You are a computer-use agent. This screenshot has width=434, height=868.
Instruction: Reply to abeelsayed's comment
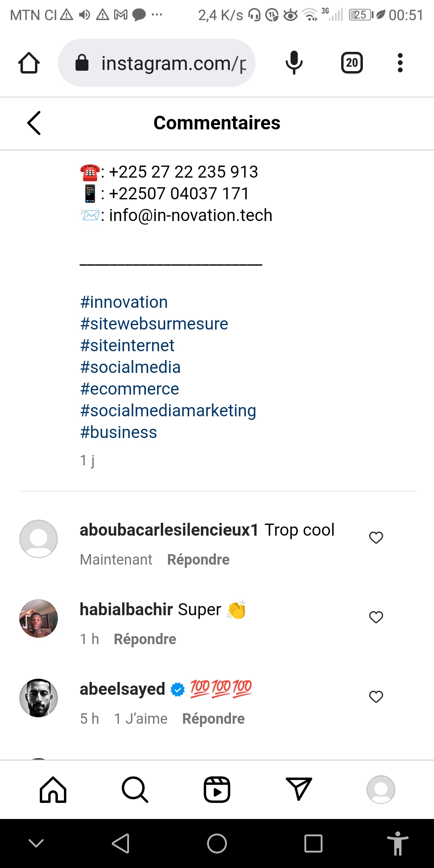[x=213, y=719]
